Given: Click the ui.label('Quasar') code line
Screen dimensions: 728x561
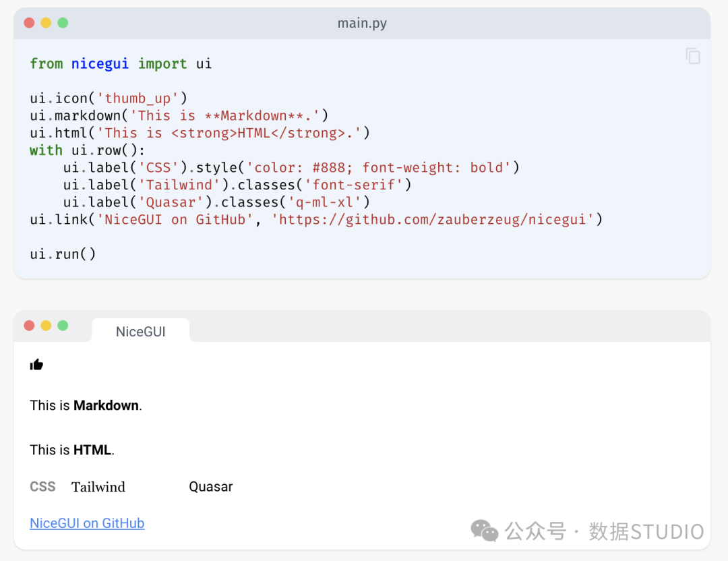Looking at the screenshot, I should click(x=217, y=202).
